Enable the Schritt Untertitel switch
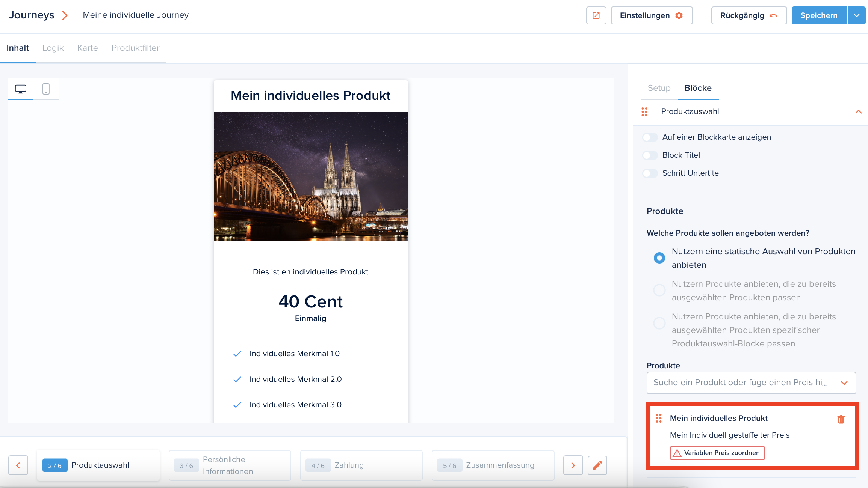 [650, 173]
